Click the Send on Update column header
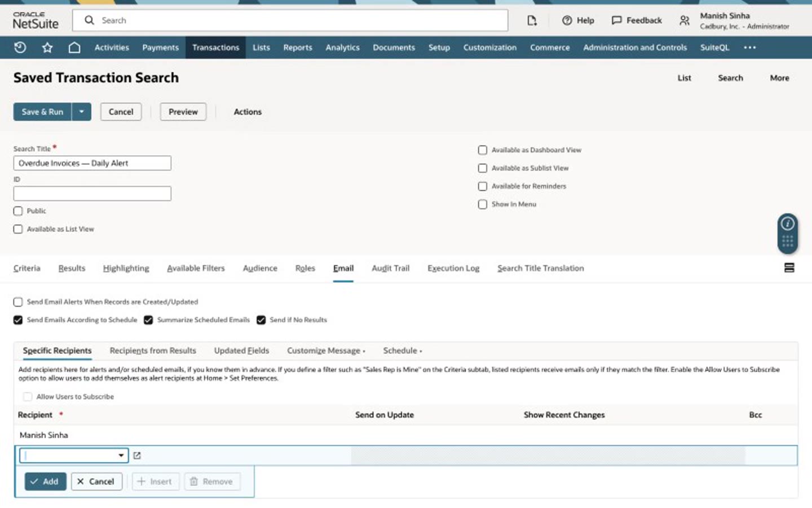812x508 pixels. coord(384,415)
